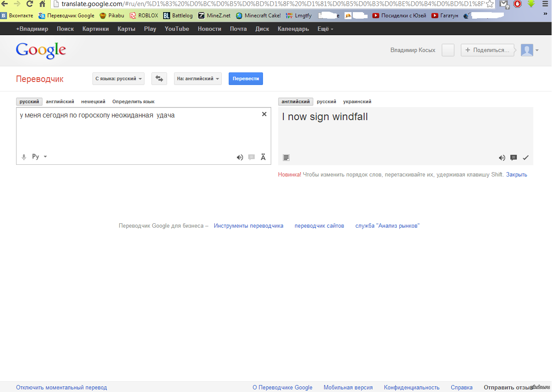This screenshot has width=552, height=392.
Task: Select русский as the source language
Action: (x=30, y=101)
